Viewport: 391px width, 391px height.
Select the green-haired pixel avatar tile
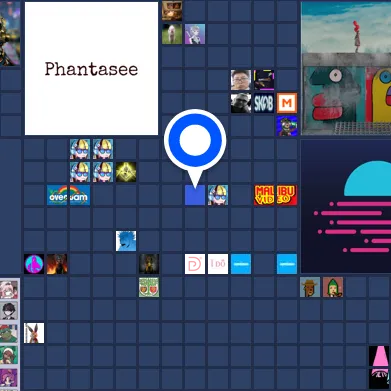pyautogui.click(x=333, y=287)
